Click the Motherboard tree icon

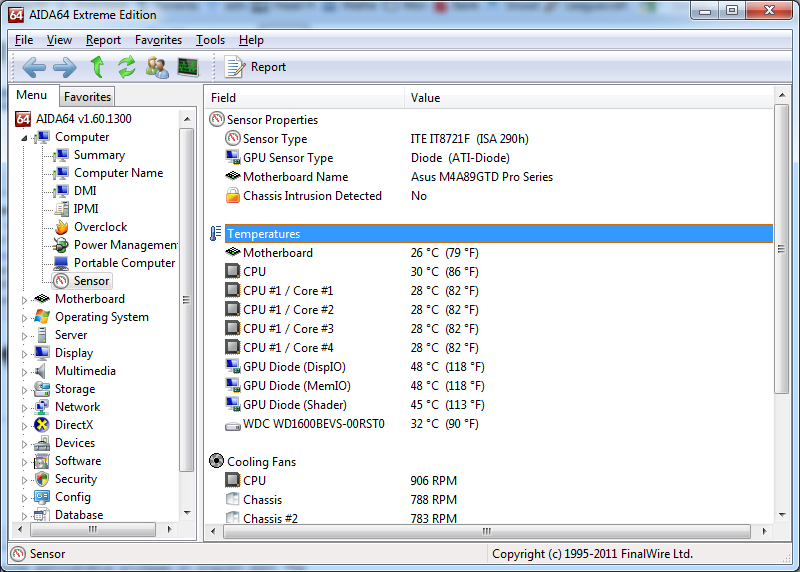(42, 299)
